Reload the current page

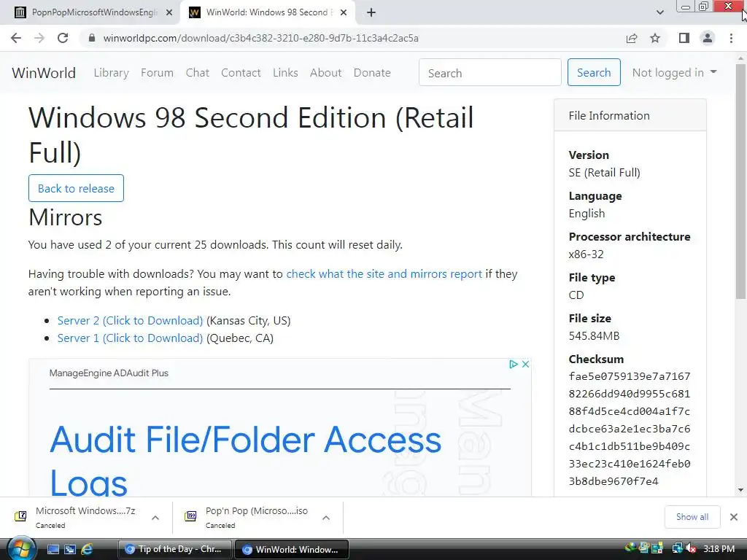click(63, 38)
